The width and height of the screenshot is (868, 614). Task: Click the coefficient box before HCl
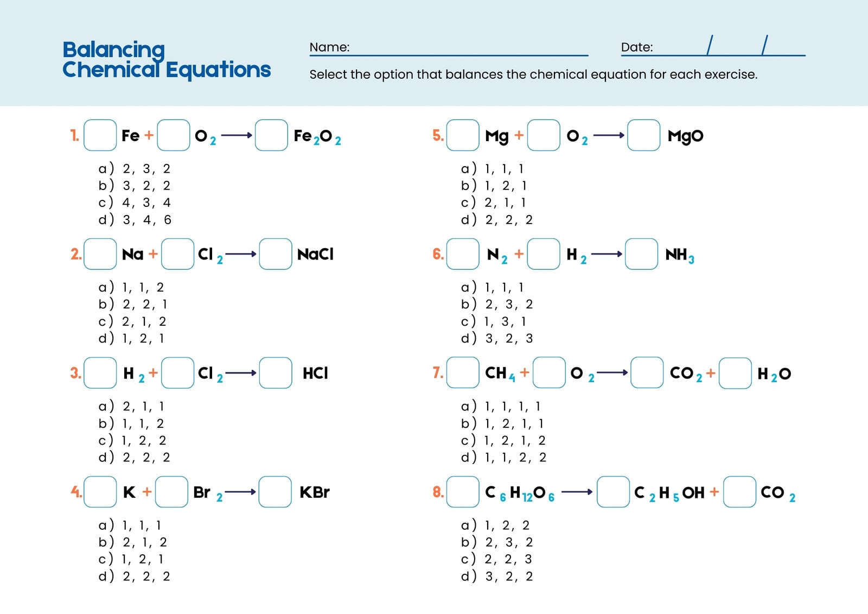coord(276,373)
